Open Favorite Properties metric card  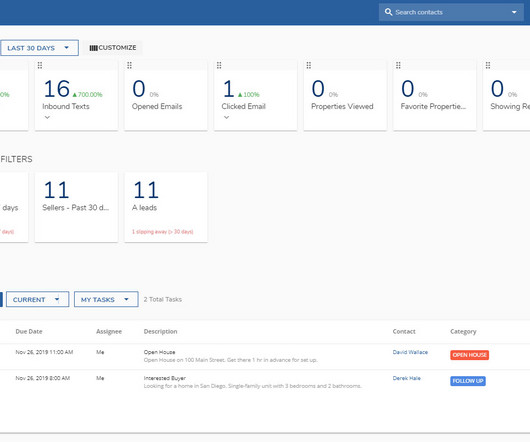(435, 96)
